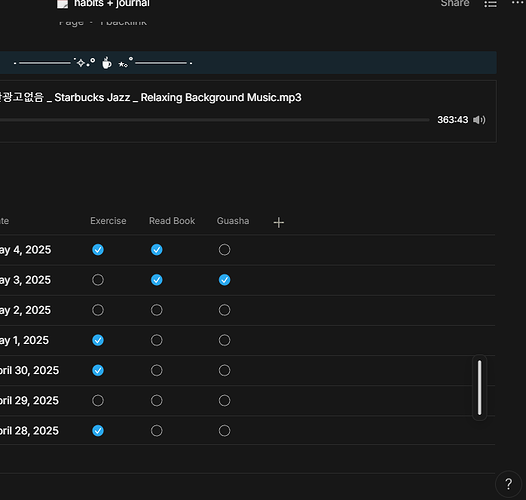Seek on the audio progress bar

tap(215, 120)
